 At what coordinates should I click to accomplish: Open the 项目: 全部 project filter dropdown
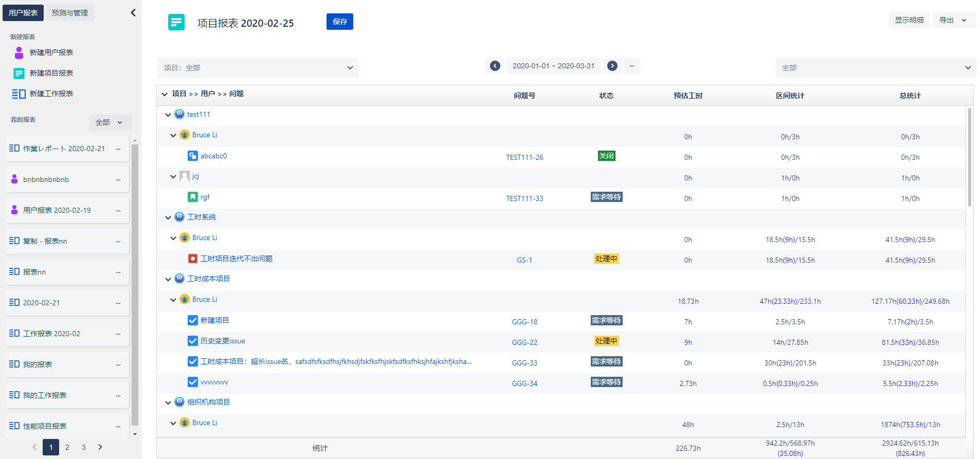pyautogui.click(x=258, y=68)
